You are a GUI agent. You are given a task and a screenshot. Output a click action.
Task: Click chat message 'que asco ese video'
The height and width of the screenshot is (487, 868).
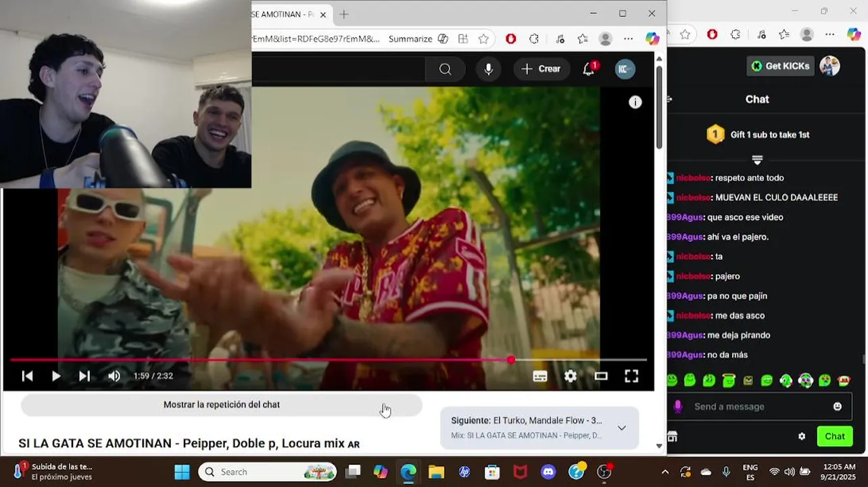point(745,217)
